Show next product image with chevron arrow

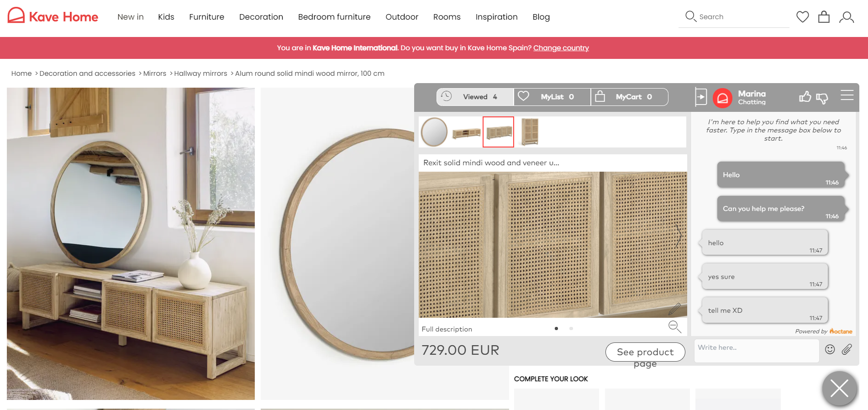coord(679,236)
